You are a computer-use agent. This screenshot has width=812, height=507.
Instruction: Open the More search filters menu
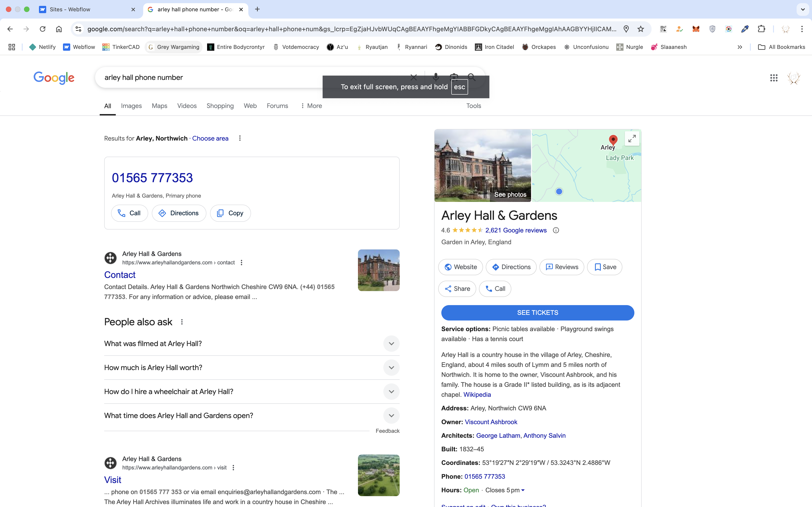311,106
